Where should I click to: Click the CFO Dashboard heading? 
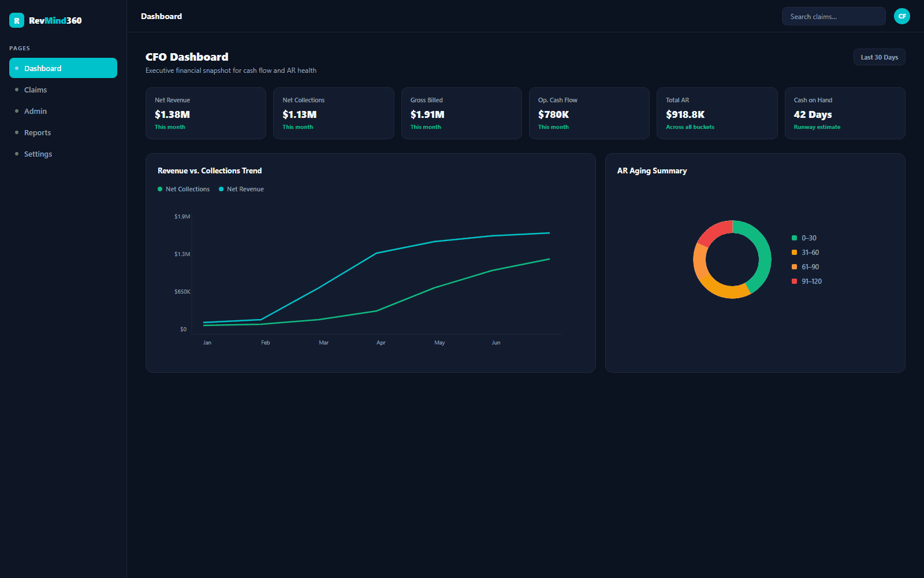click(187, 57)
